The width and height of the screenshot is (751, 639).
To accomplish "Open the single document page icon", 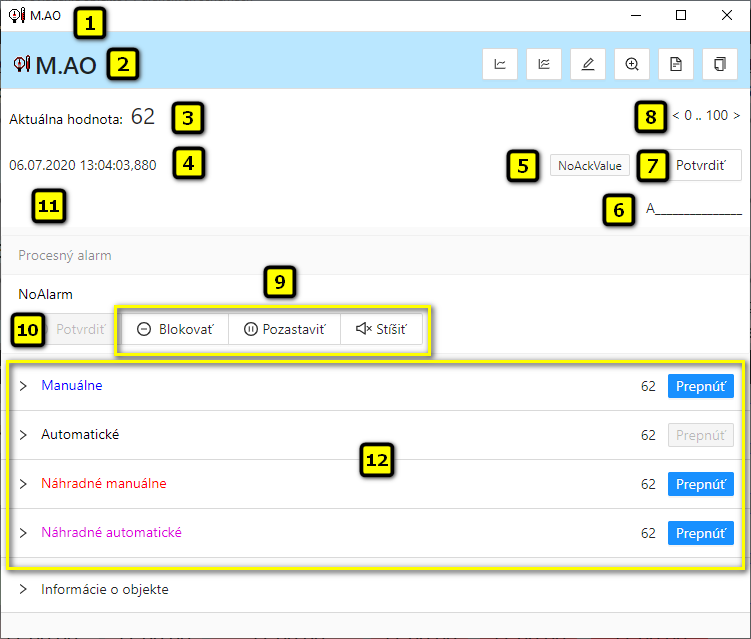I will (676, 64).
